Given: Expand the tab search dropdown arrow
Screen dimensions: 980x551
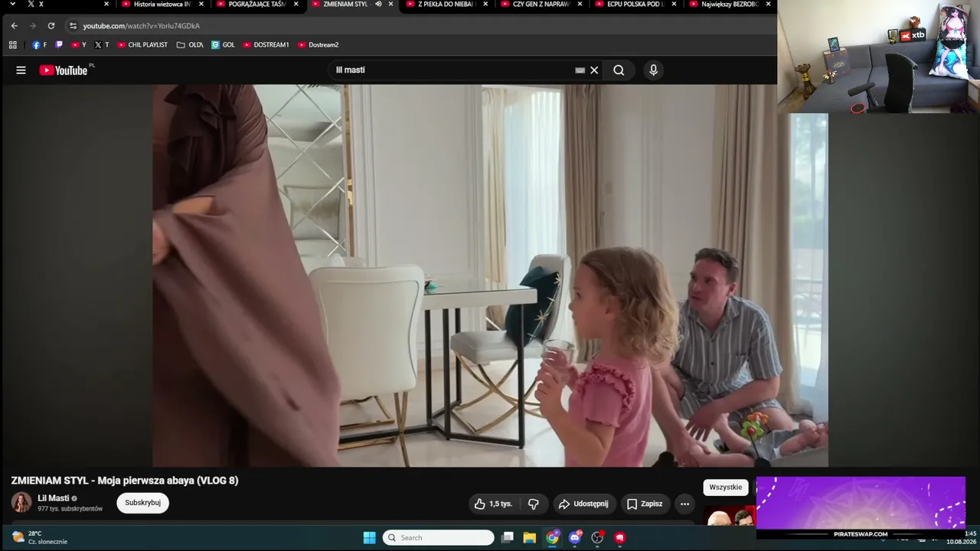Looking at the screenshot, I should [x=13, y=5].
